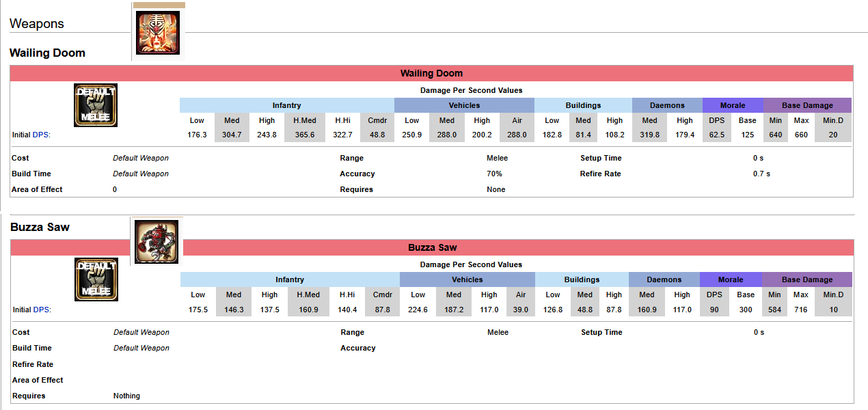
Task: Open the Buzza Saw unit portrait image
Action: click(157, 242)
